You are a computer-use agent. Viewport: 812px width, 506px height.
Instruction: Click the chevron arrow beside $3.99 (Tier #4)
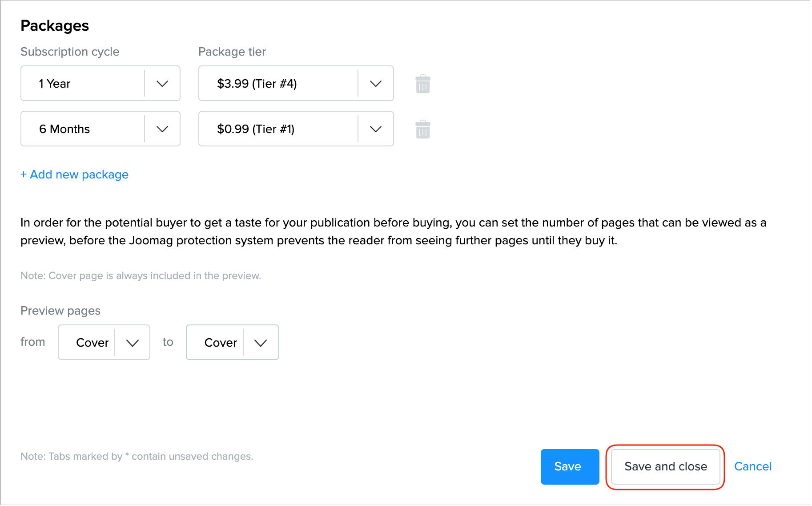[x=376, y=84]
